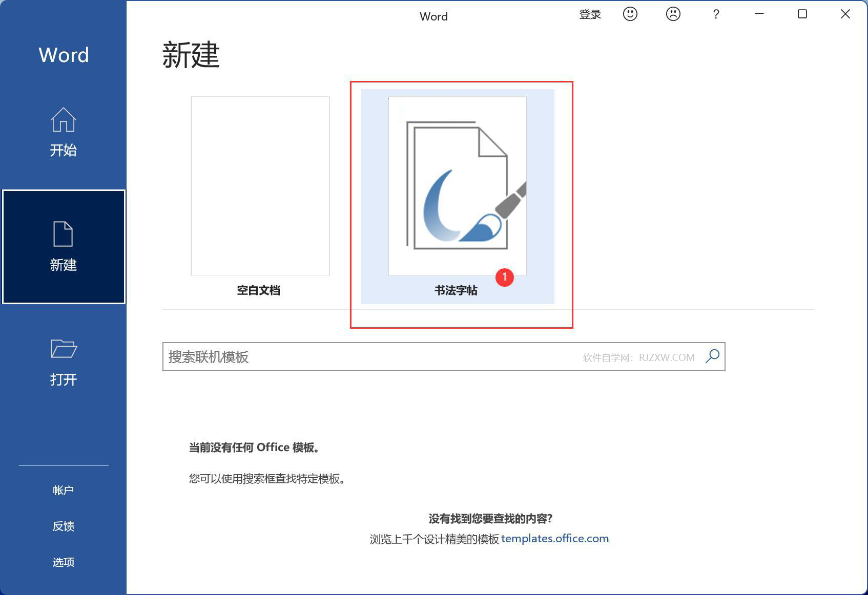Open Help via the question mark icon
The height and width of the screenshot is (595, 868).
pyautogui.click(x=715, y=14)
